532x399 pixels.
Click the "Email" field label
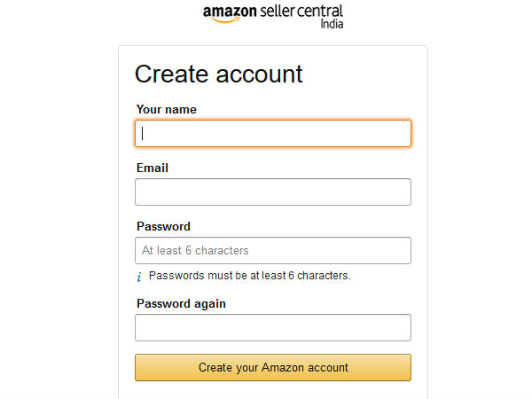[153, 168]
